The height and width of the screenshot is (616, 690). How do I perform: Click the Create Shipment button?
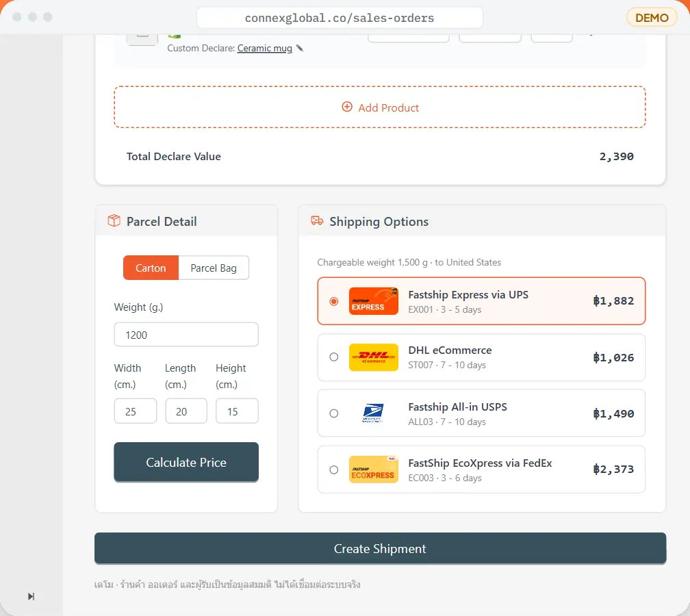[x=380, y=548]
